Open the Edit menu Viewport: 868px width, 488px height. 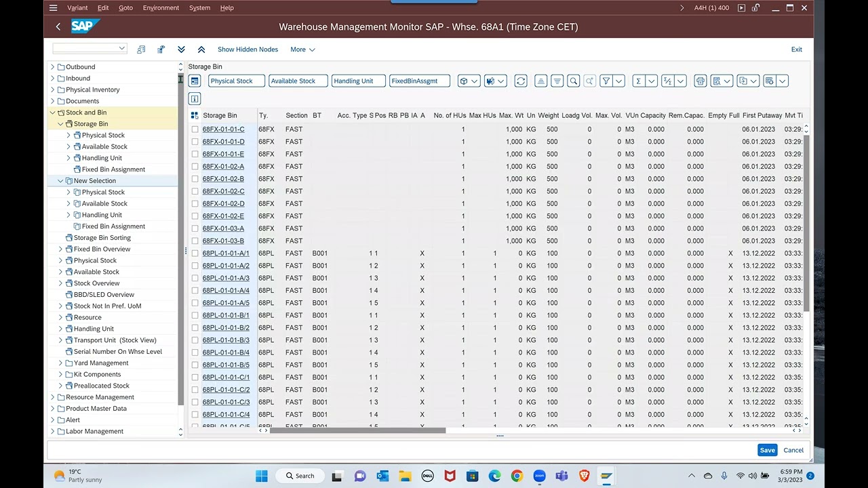(x=103, y=7)
